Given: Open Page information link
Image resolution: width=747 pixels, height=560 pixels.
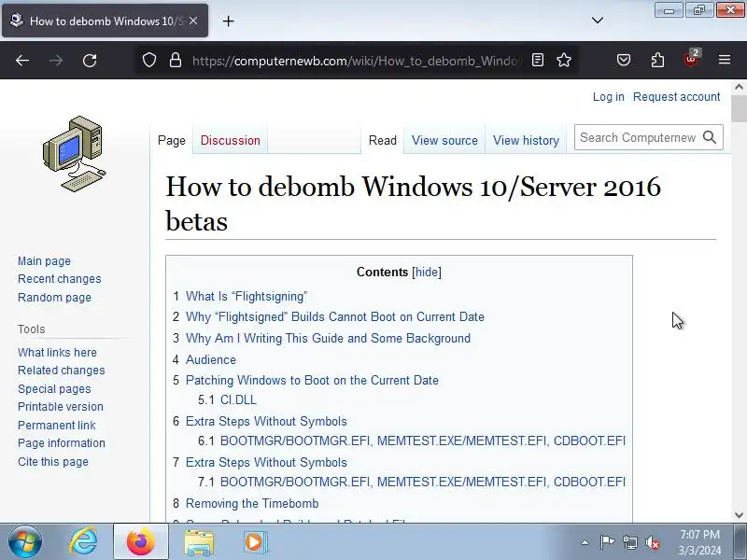Looking at the screenshot, I should pos(62,443).
